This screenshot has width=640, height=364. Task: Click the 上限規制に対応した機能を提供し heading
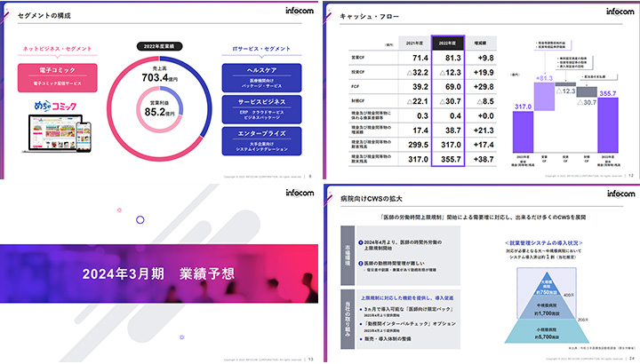[x=407, y=298]
